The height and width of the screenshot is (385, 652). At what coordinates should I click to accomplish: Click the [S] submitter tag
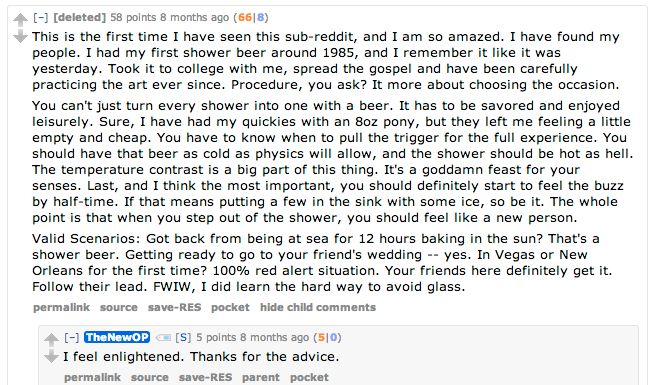tap(183, 337)
